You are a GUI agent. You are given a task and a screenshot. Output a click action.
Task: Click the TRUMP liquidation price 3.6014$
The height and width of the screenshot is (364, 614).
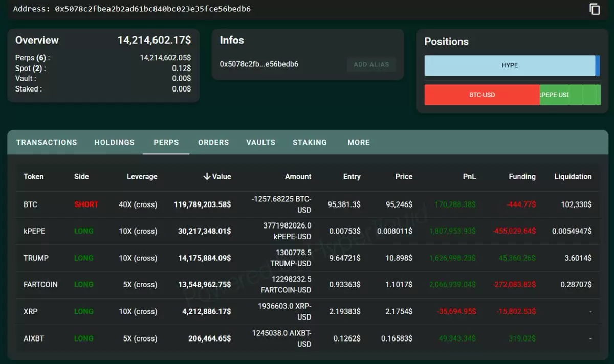tap(578, 258)
